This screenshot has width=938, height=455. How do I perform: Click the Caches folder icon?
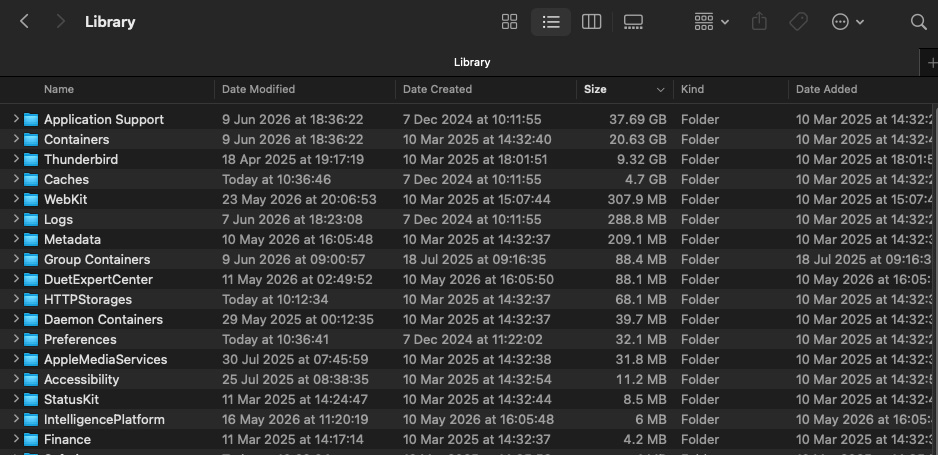pyautogui.click(x=31, y=179)
